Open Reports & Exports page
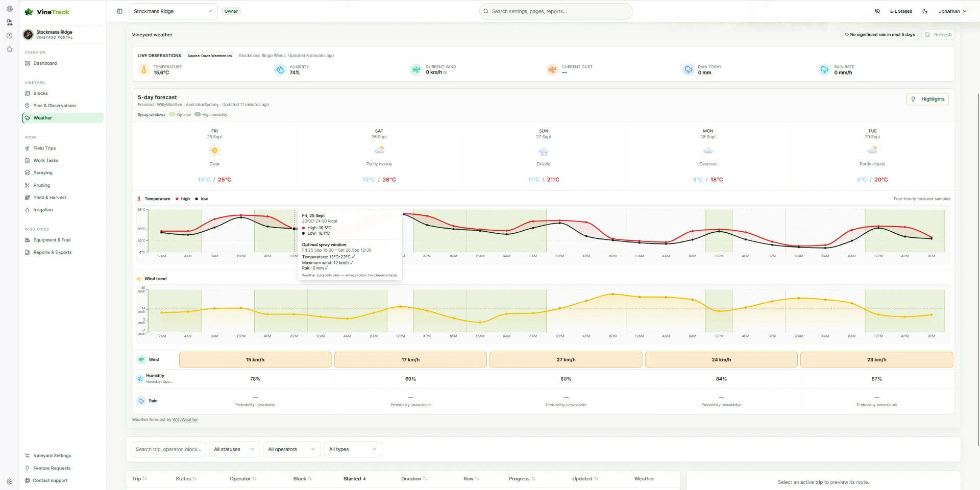The width and height of the screenshot is (980, 490). [63, 252]
